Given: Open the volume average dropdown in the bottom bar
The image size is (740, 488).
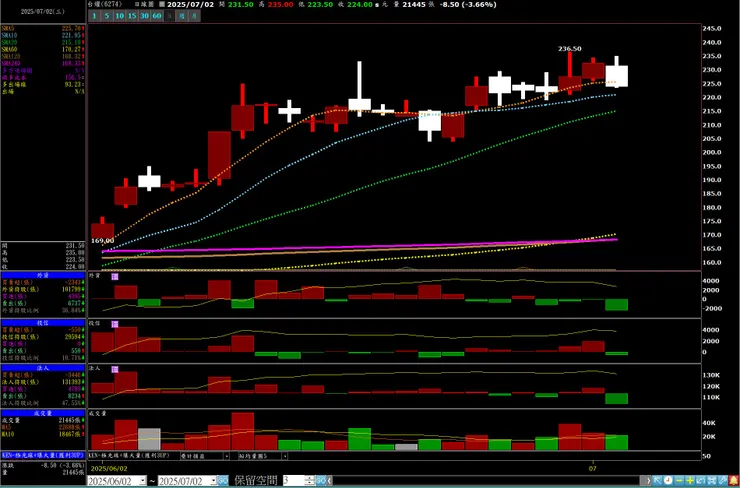Looking at the screenshot, I should (x=285, y=456).
